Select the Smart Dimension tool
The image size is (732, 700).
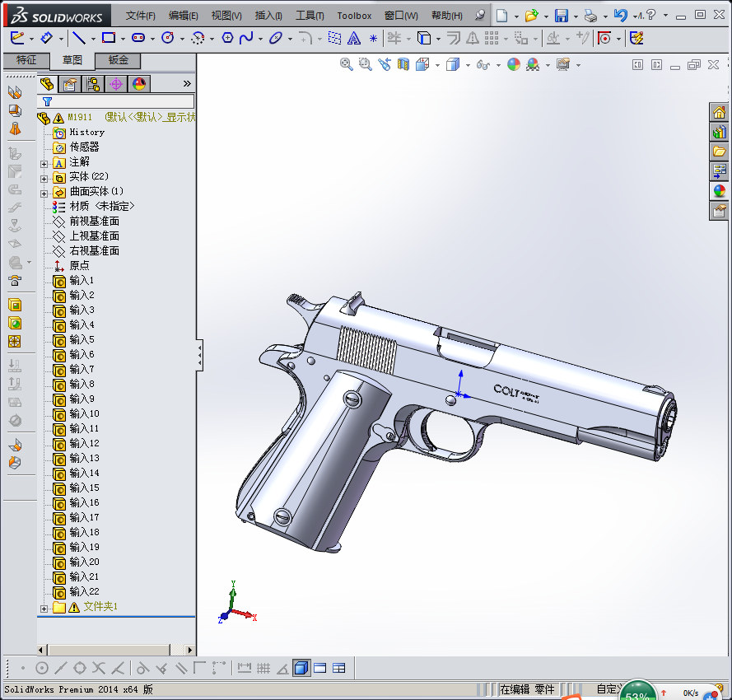point(47,37)
